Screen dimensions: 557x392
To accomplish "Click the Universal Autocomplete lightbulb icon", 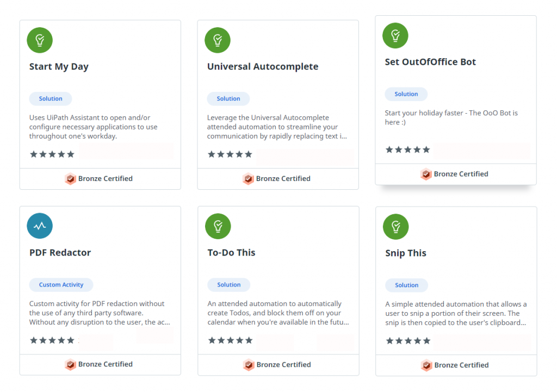I will click(218, 40).
